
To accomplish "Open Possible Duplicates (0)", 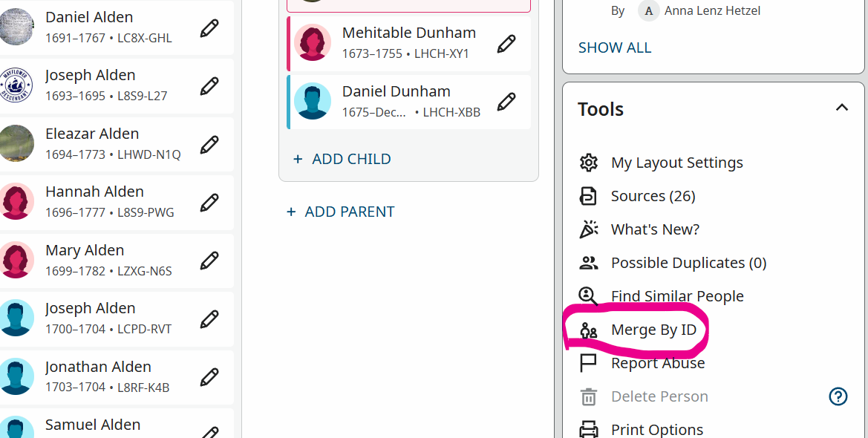I will pos(688,263).
